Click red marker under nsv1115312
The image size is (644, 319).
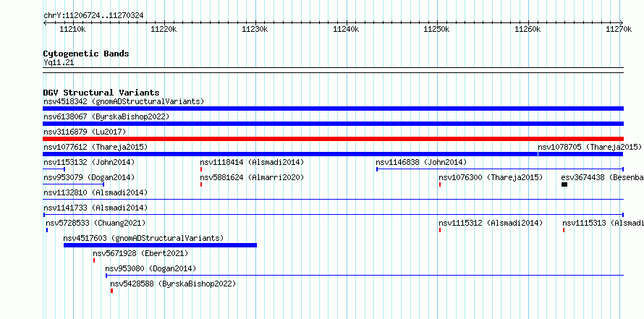tap(440, 230)
